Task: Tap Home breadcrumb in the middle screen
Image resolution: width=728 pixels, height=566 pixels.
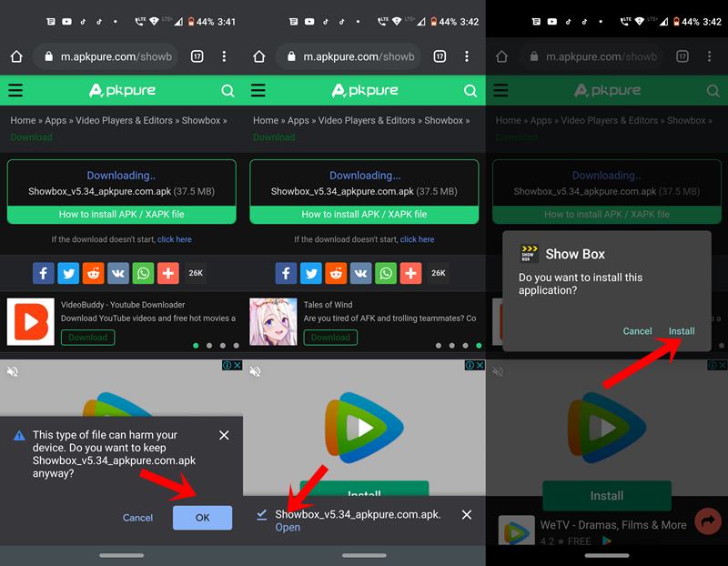Action: coord(266,120)
